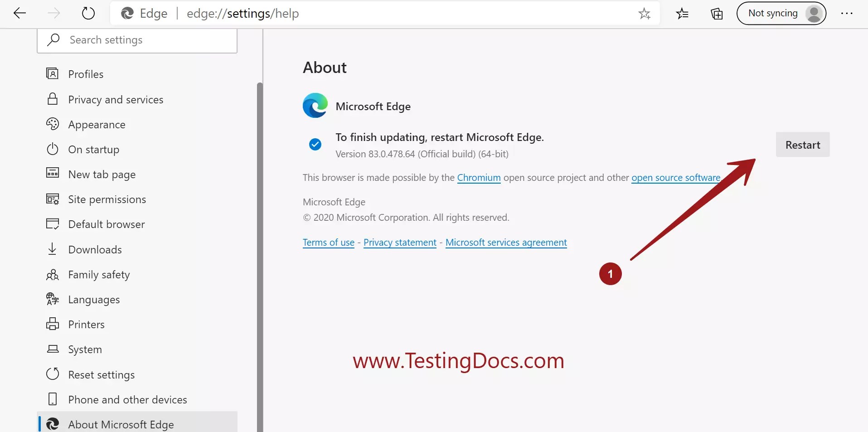Click the Restart button to finish updating

[x=802, y=145]
